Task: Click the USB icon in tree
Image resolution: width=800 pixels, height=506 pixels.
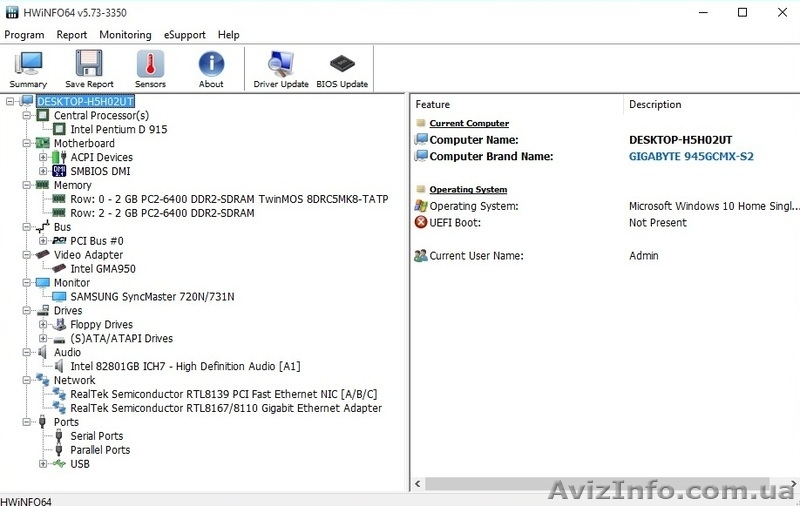Action: tap(59, 464)
